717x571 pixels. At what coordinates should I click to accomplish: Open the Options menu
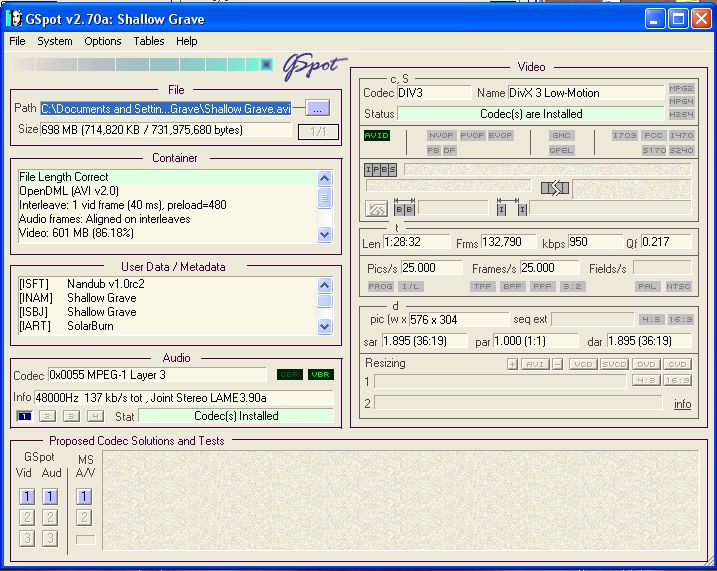103,41
